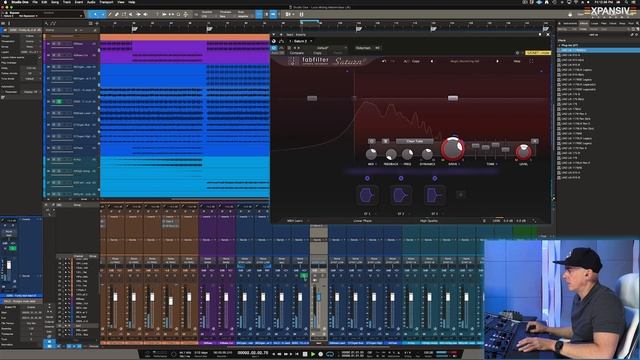Image resolution: width=640 pixels, height=360 pixels.
Task: Open the File menu
Action: tap(35, 2)
